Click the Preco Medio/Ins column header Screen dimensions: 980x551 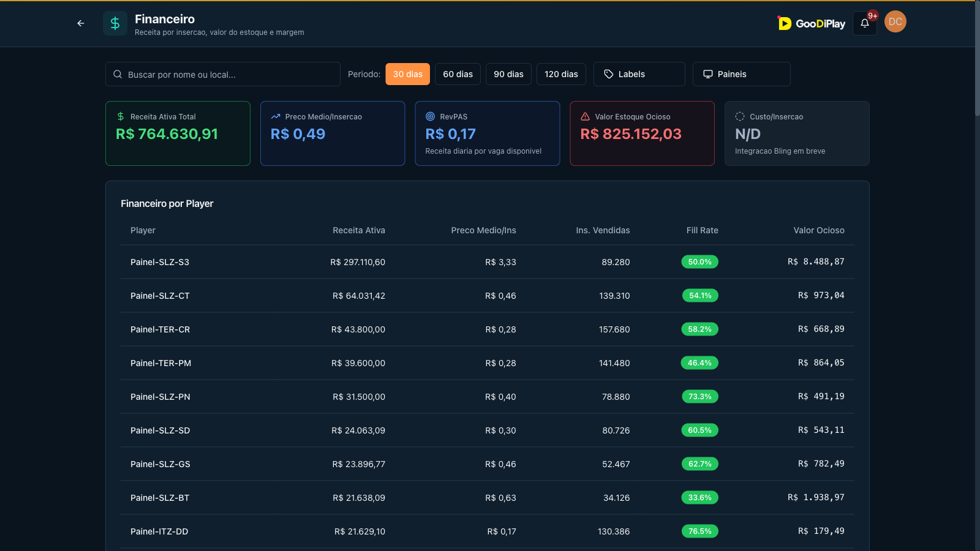pyautogui.click(x=484, y=230)
